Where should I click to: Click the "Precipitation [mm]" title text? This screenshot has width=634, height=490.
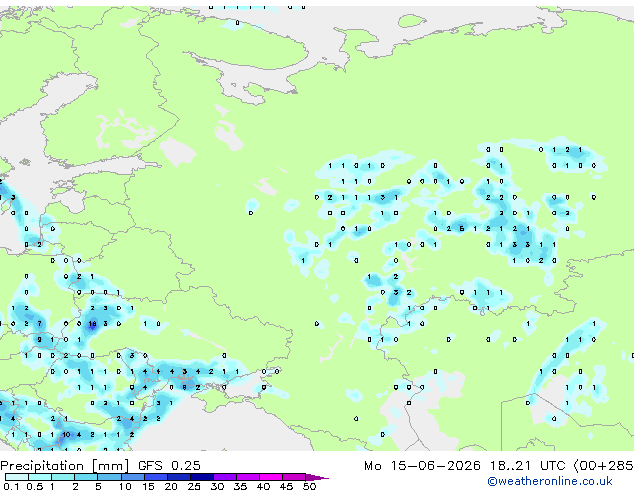pos(65,466)
